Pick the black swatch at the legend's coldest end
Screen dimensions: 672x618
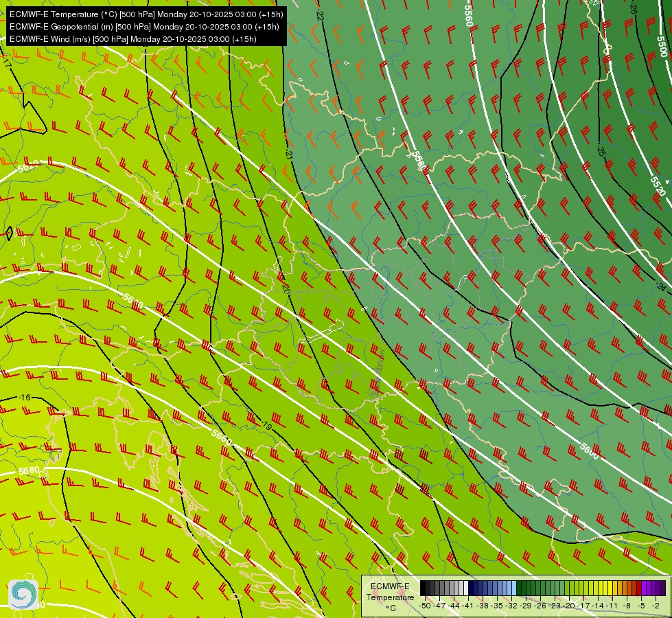pos(423,588)
